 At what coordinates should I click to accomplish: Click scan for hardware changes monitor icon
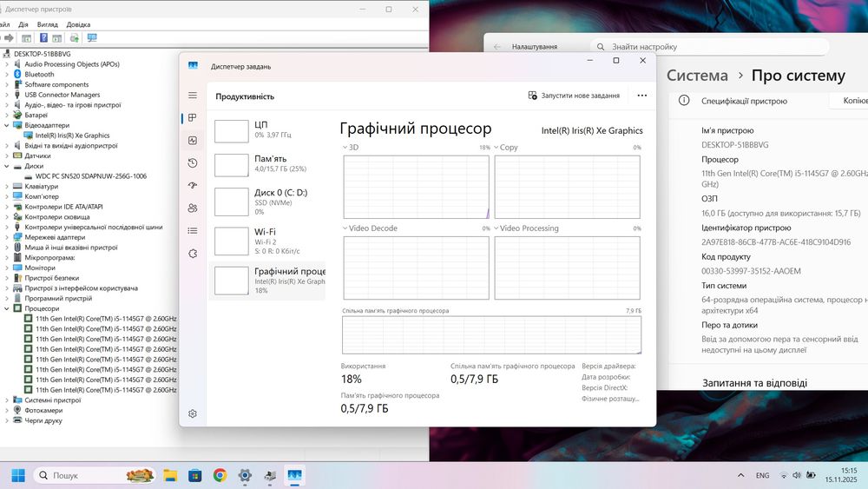click(x=92, y=37)
